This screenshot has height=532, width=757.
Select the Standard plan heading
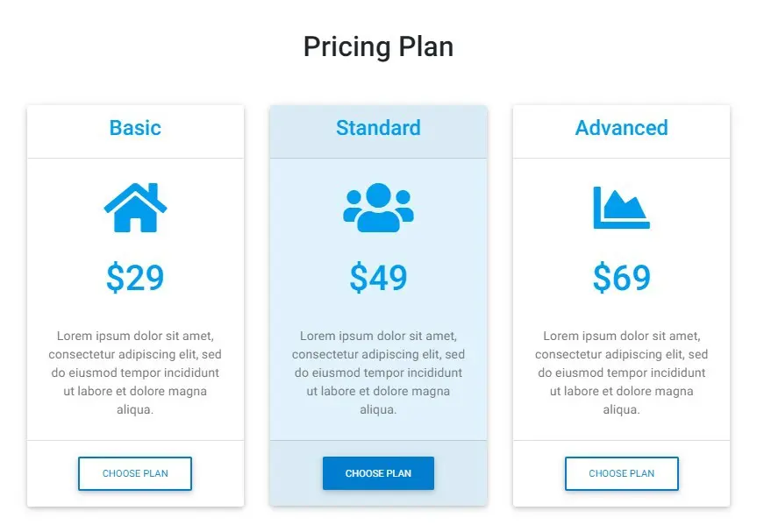[x=378, y=128]
